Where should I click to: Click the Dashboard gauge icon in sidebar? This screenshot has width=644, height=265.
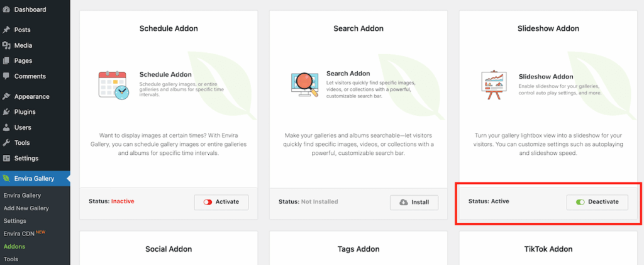(x=6, y=9)
